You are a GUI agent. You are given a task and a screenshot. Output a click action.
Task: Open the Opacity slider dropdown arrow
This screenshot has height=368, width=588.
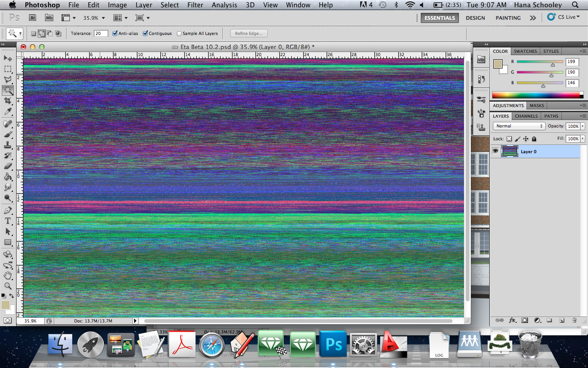click(582, 126)
